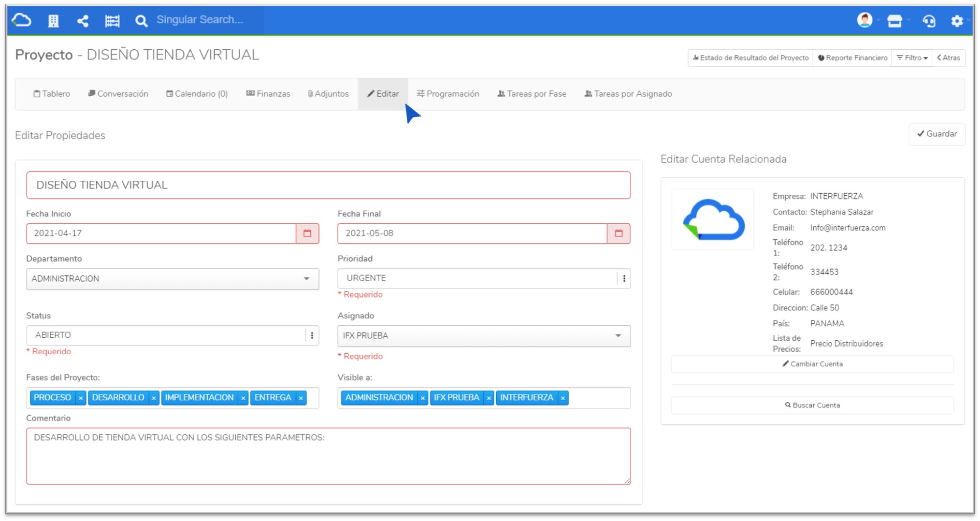Open the user avatar profile menu
The height and width of the screenshot is (521, 980).
coord(865,20)
